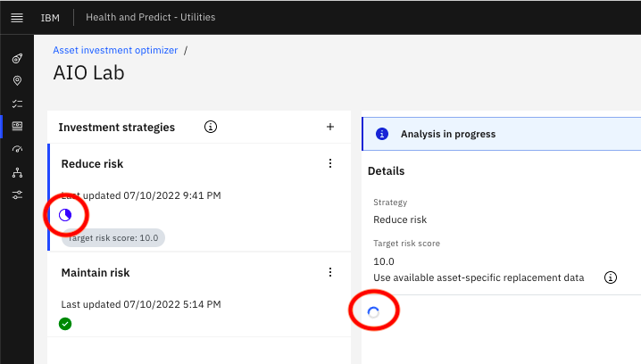Click the Investment strategies info icon
The image size is (641, 364).
(211, 127)
